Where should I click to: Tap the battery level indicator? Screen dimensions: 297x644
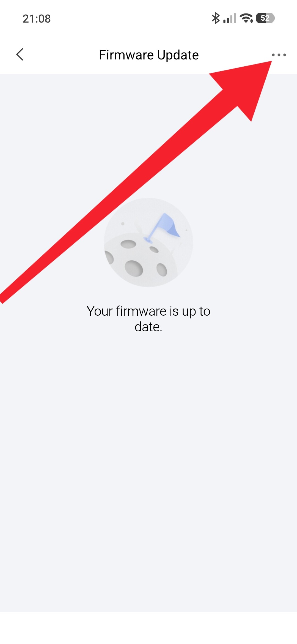(x=265, y=18)
